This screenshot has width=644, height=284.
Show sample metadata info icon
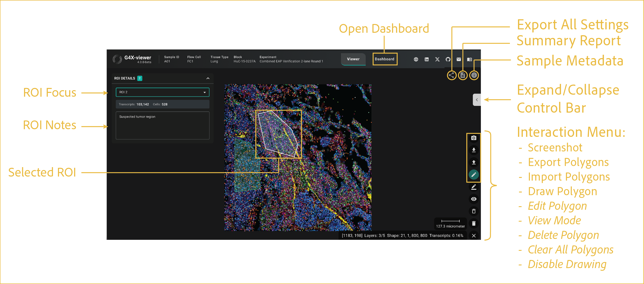tap(474, 75)
